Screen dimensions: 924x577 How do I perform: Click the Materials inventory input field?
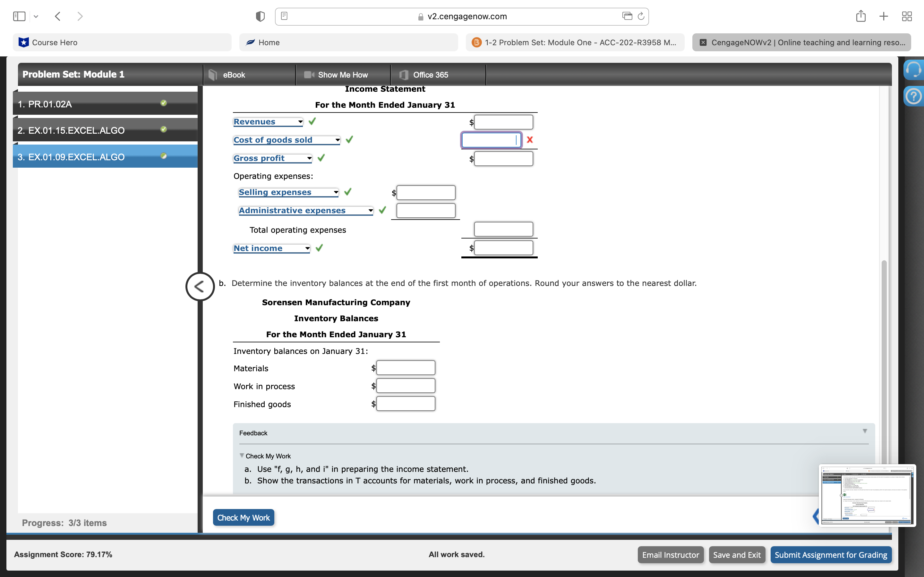point(406,368)
